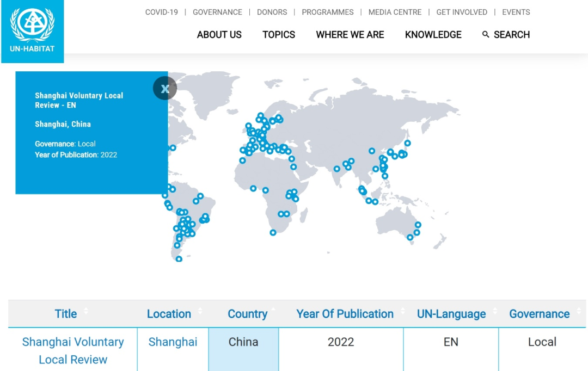Screen dimensions: 588x371
Task: Open the Programmes page
Action: point(328,13)
